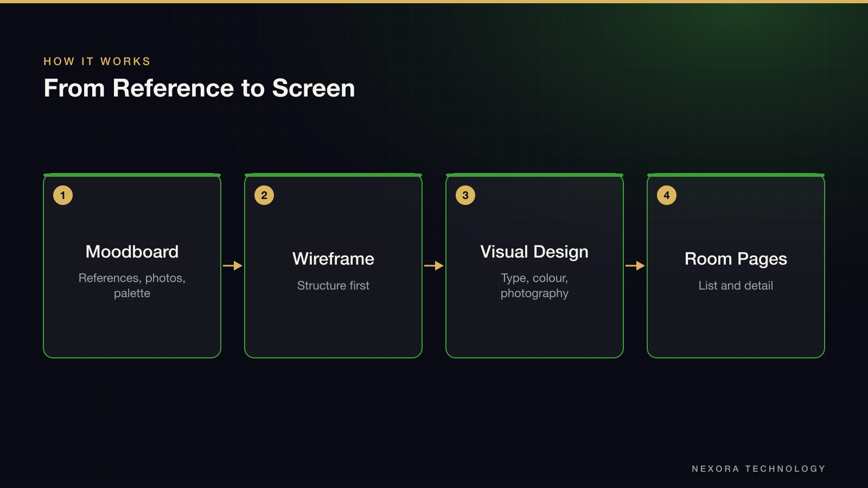Viewport: 868px width, 488px height.
Task: Click the 'Structure first' description
Action: click(333, 285)
